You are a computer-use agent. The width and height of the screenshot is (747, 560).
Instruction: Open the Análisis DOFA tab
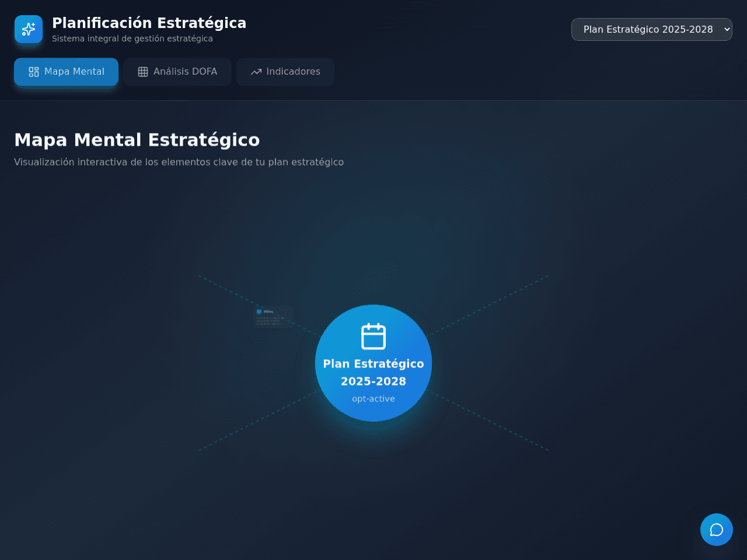[177, 72]
